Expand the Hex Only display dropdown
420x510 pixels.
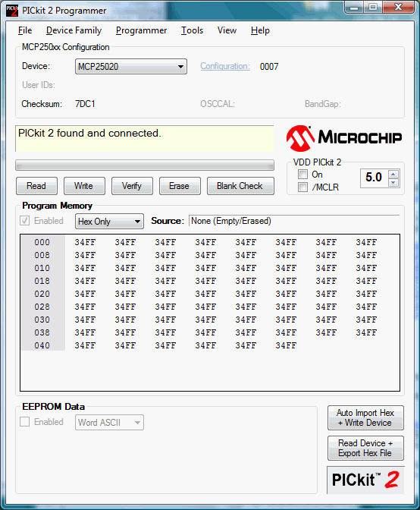109,221
